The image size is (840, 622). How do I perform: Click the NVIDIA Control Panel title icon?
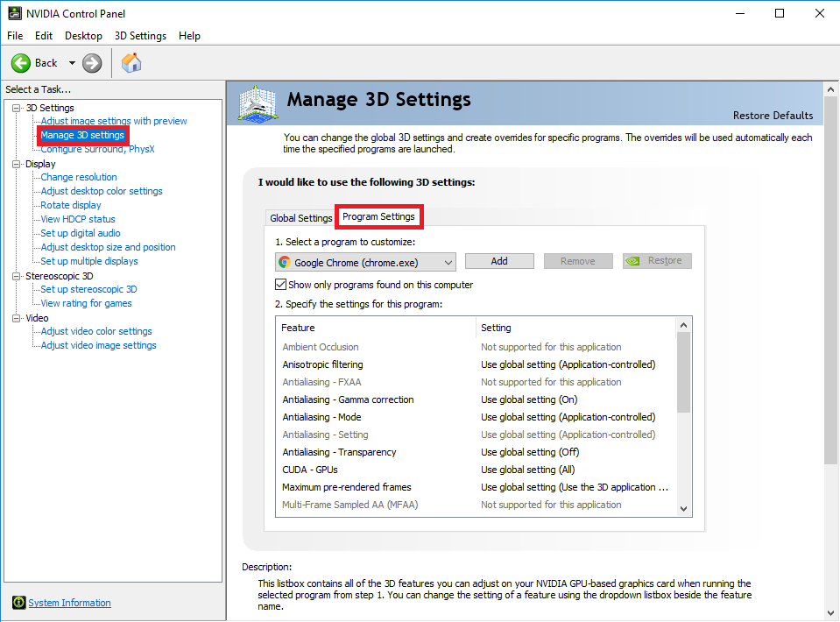[x=12, y=13]
